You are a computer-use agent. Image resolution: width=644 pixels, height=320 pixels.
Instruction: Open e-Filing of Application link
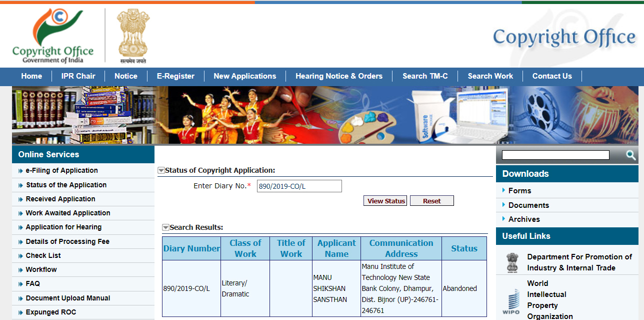(62, 170)
